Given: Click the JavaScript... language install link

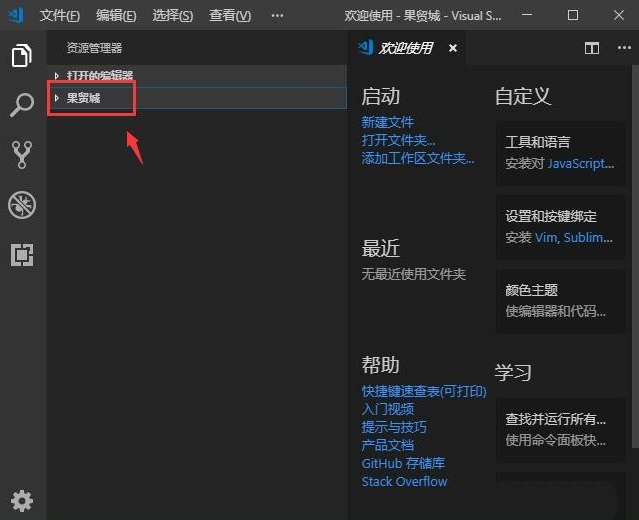Looking at the screenshot, I should coord(581,163).
